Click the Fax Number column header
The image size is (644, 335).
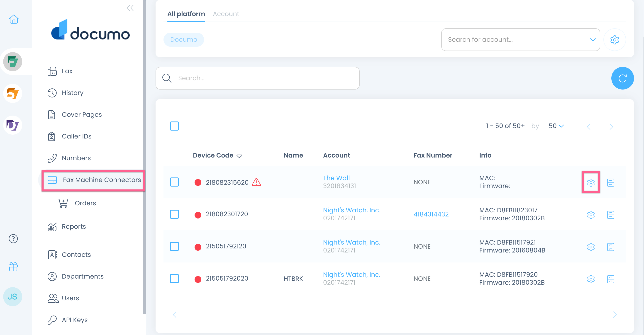(433, 155)
